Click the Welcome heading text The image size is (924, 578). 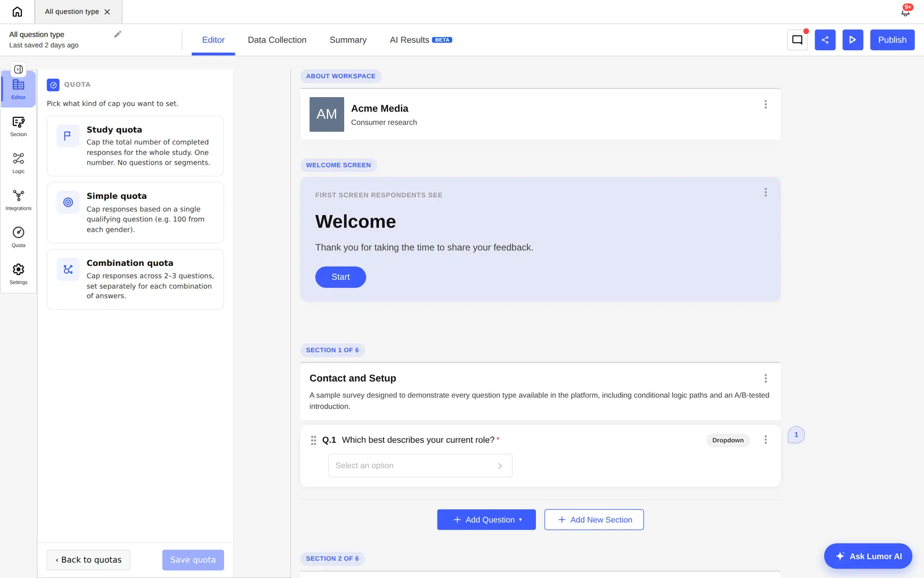356,221
